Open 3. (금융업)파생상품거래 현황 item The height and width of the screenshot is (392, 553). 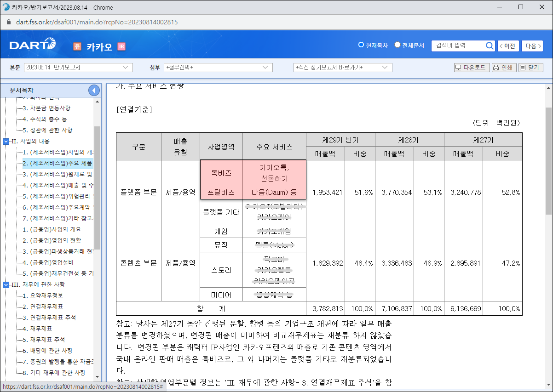58,251
